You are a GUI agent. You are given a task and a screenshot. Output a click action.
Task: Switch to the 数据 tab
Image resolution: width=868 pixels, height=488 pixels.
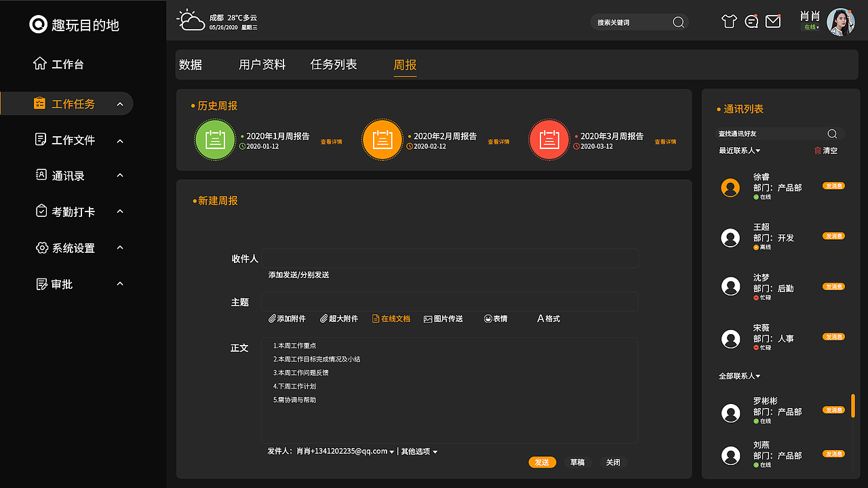pyautogui.click(x=191, y=64)
